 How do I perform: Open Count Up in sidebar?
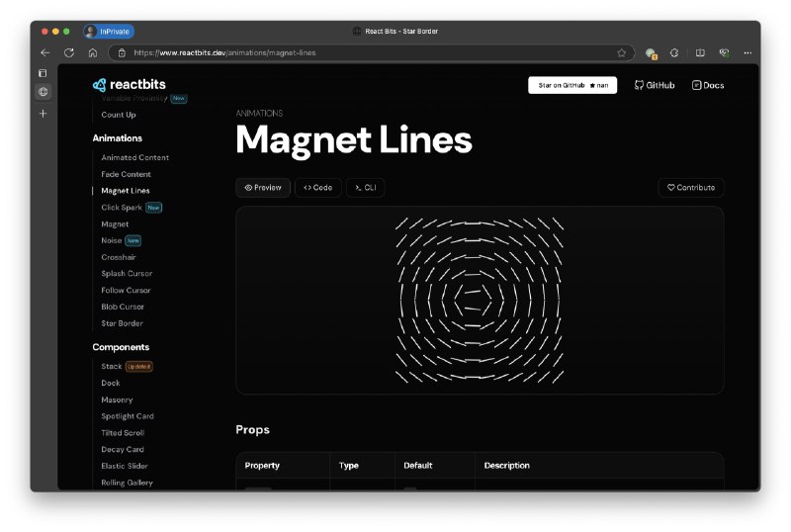click(119, 115)
